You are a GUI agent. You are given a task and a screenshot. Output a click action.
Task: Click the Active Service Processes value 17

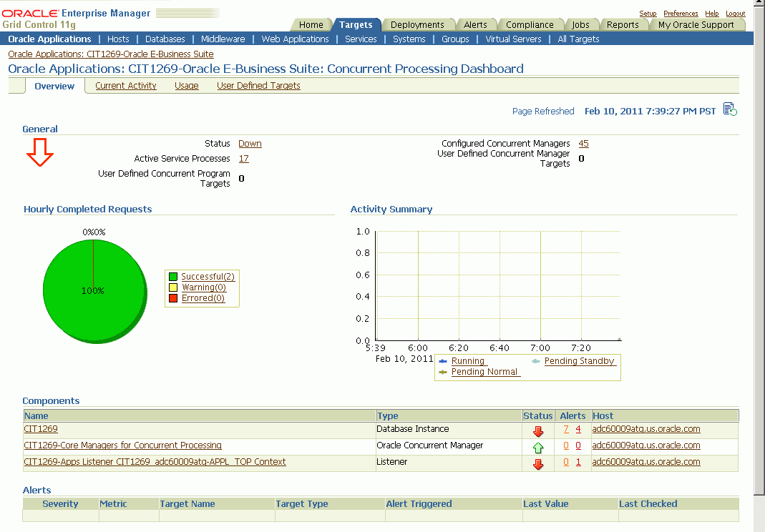[x=244, y=159]
